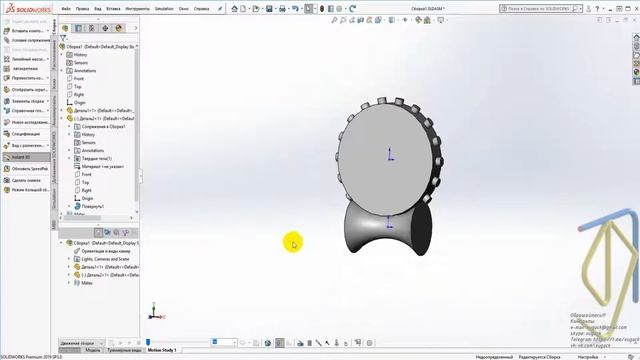Screen dimensions: 640x360
Task: Toggle Large Assembly Mode (Режим большой сборки)
Action: pos(26,190)
